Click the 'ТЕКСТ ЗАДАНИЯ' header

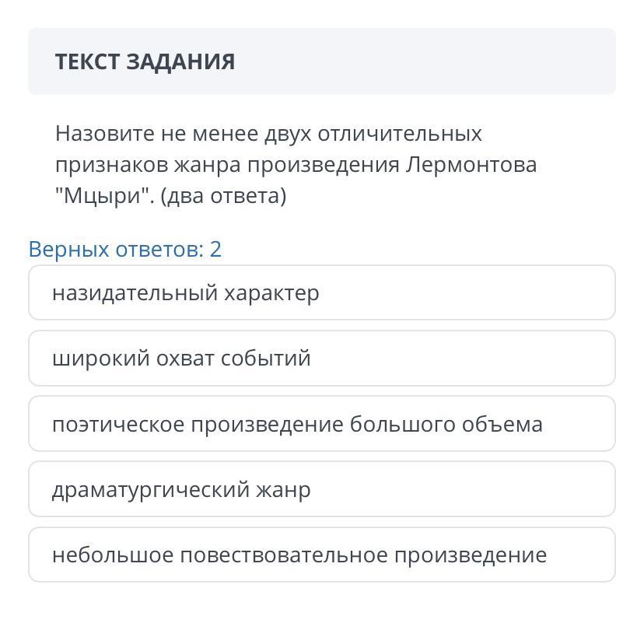pyautogui.click(x=145, y=62)
